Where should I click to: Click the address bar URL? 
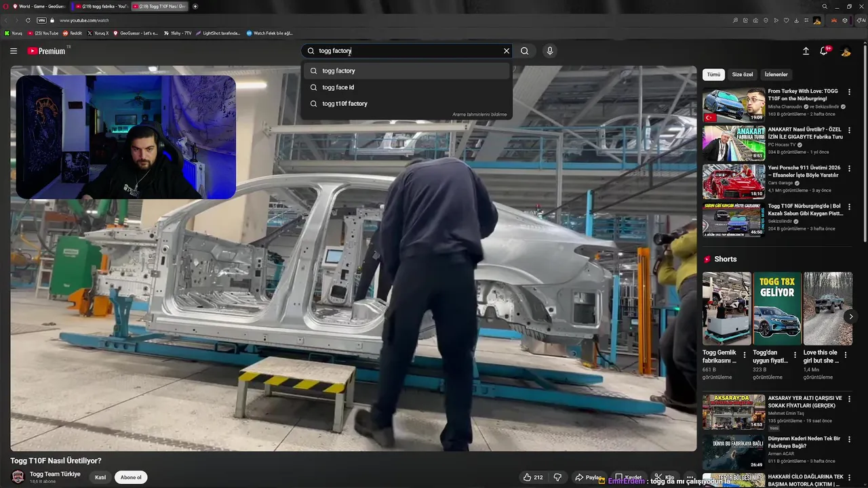click(84, 20)
